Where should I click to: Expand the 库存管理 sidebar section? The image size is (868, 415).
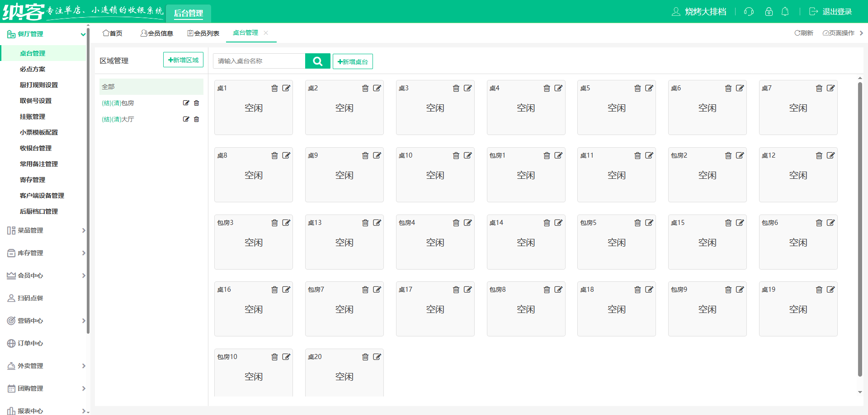tap(45, 253)
